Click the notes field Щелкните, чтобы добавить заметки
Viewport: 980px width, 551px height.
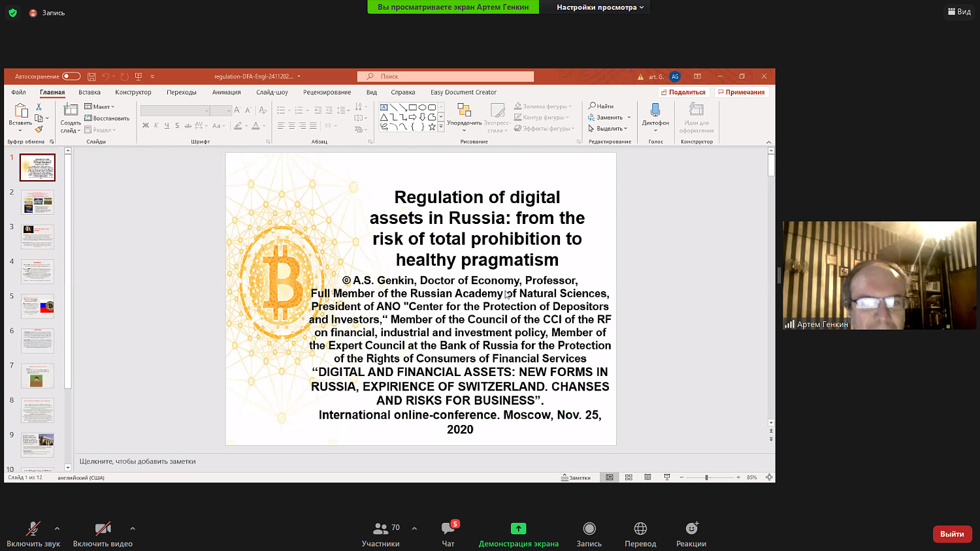pyautogui.click(x=137, y=461)
